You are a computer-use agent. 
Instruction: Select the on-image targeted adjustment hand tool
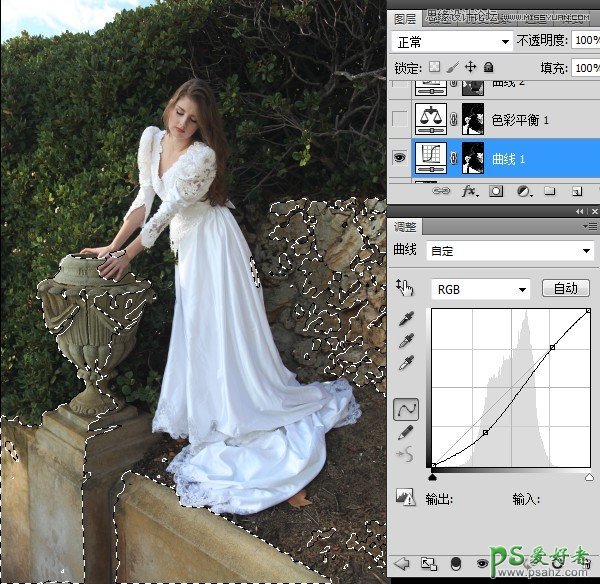pos(405,288)
